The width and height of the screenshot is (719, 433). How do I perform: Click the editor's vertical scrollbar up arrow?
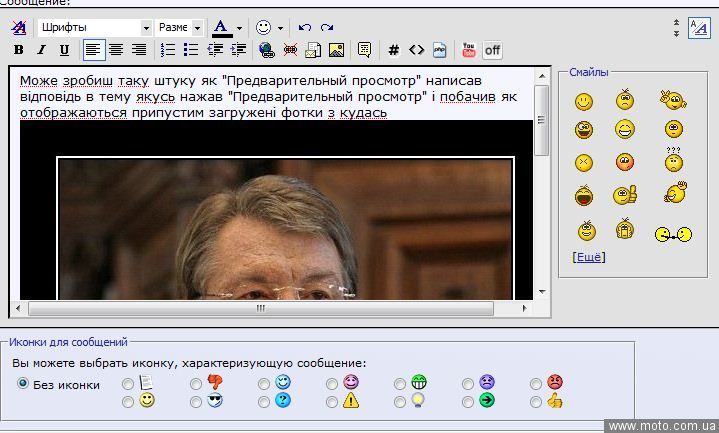[x=542, y=76]
